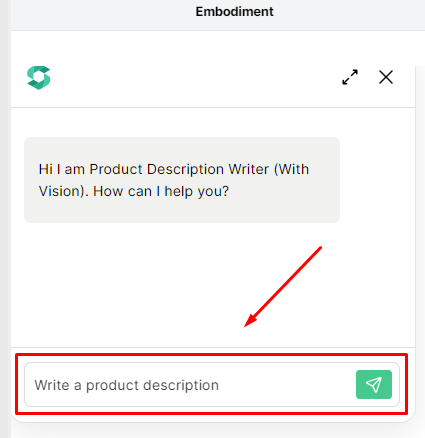Click the empty chat area below the greeting
The width and height of the screenshot is (425, 438).
click(x=133, y=283)
